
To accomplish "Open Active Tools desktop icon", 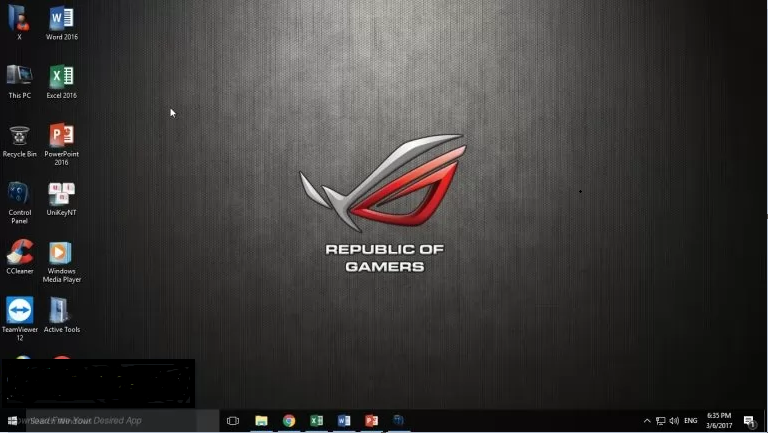I will (61, 315).
